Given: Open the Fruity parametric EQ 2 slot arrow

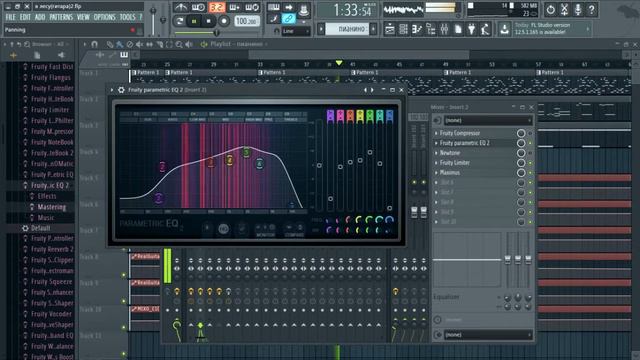Looking at the screenshot, I should [436, 143].
